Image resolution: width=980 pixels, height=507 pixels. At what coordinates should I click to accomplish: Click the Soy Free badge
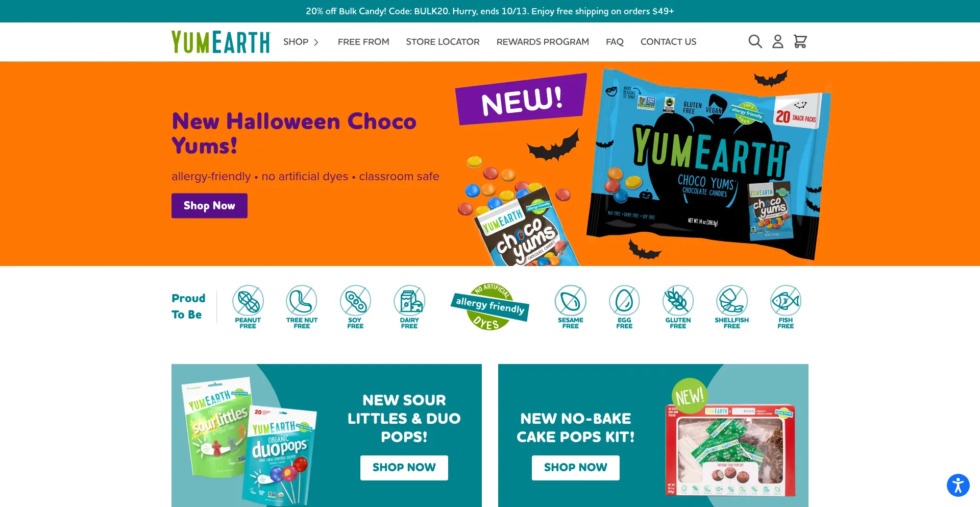355,307
